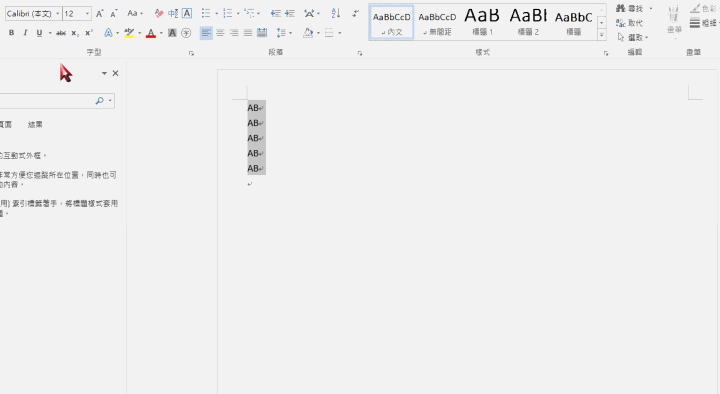Open font color dropdown arrow
720x394 pixels.
point(161,33)
